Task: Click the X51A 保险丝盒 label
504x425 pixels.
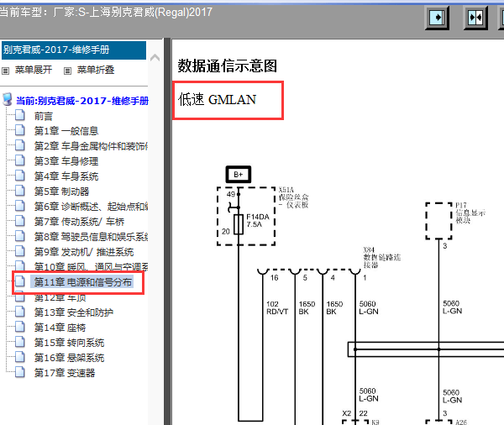Action: click(293, 197)
